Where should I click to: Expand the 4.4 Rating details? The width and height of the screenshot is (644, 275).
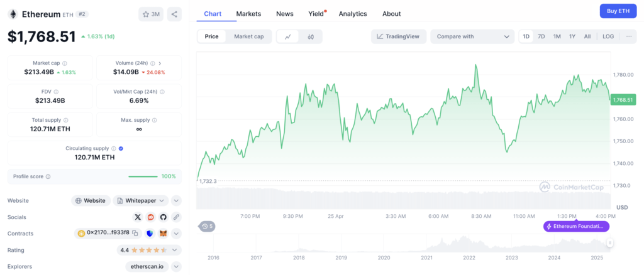pyautogui.click(x=148, y=250)
